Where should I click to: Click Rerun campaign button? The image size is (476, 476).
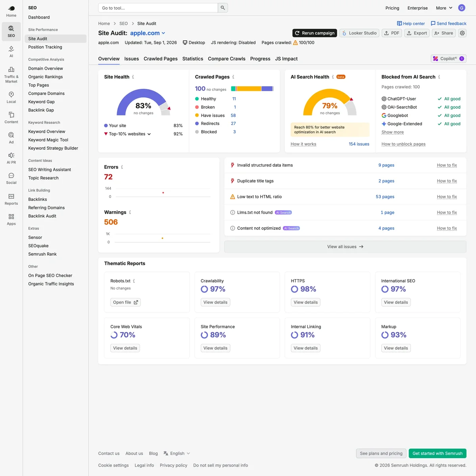(315, 33)
